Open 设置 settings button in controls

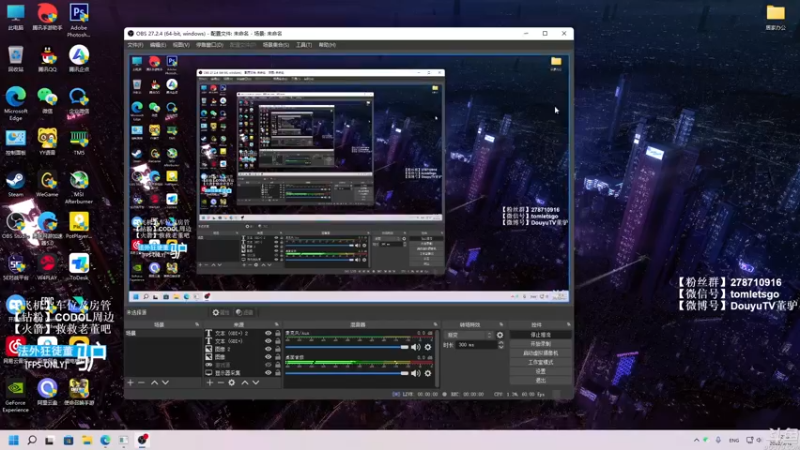pos(540,371)
